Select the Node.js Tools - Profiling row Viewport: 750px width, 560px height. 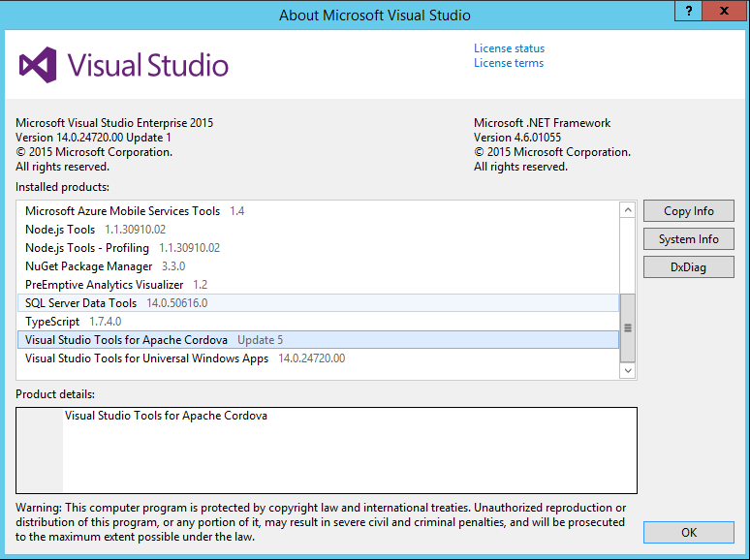pyautogui.click(x=318, y=248)
